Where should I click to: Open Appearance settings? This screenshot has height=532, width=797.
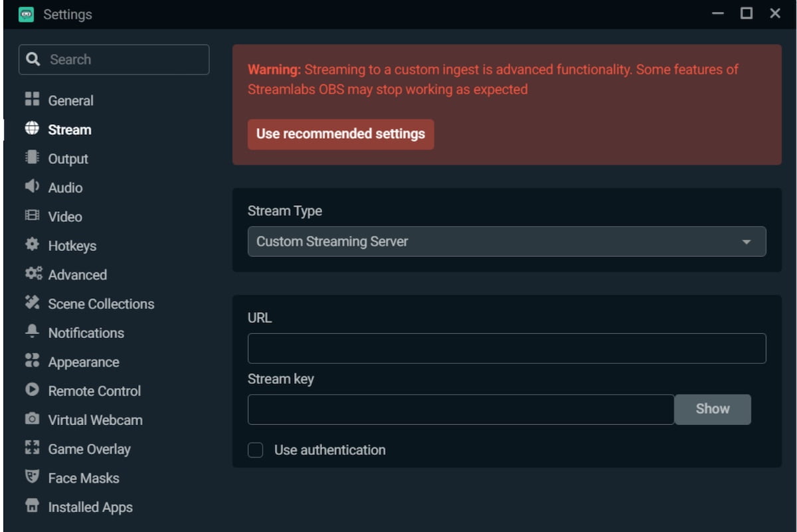(x=84, y=362)
